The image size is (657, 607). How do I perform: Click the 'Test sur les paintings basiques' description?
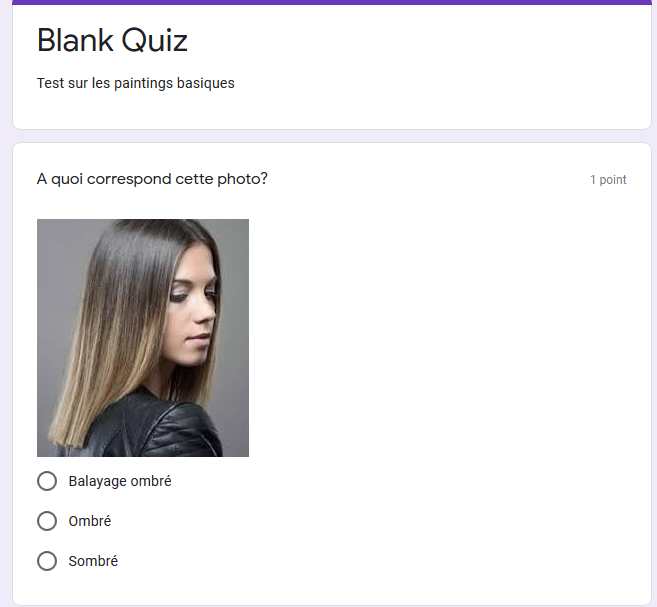coord(135,83)
